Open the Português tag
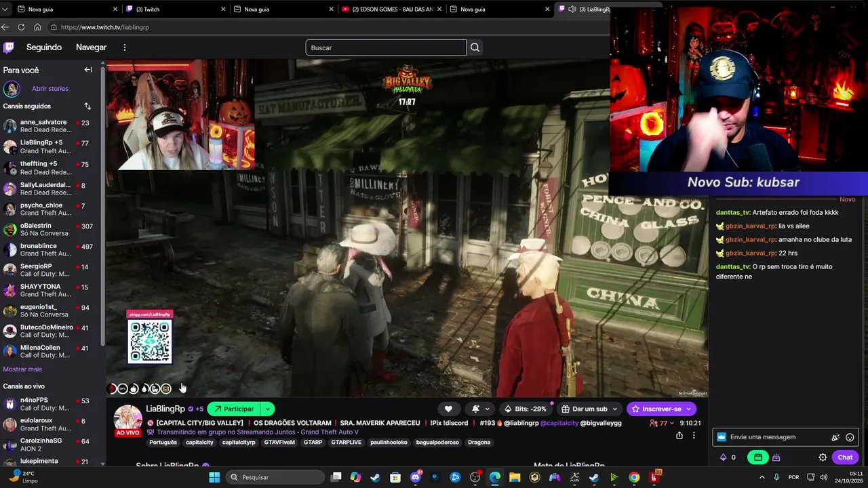868x488 pixels. tap(163, 443)
